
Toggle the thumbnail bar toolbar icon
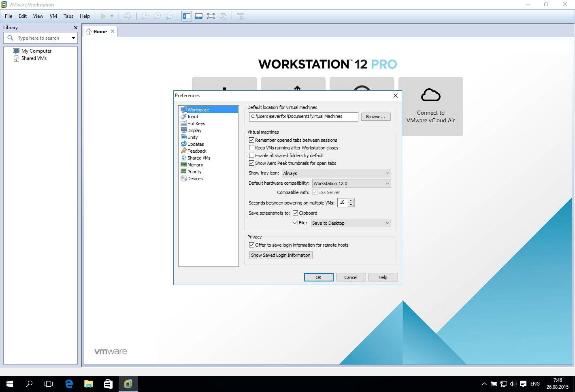pos(199,16)
